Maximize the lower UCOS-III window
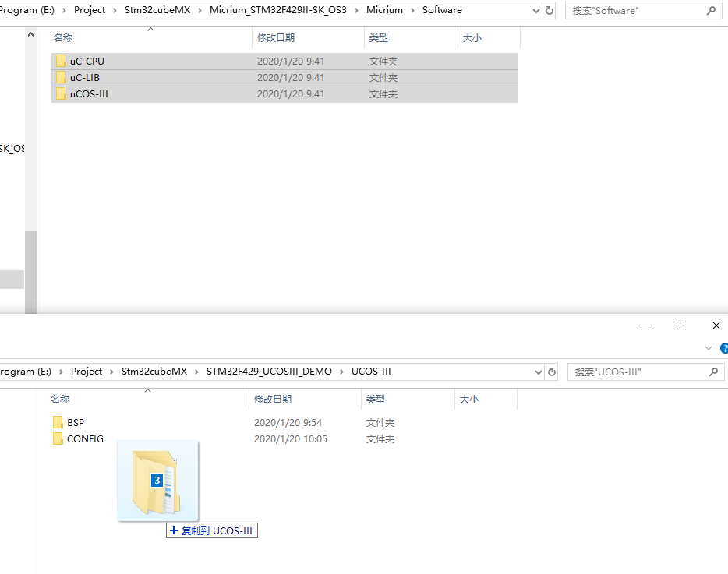Viewport: 728px width, 574px height. pos(680,326)
